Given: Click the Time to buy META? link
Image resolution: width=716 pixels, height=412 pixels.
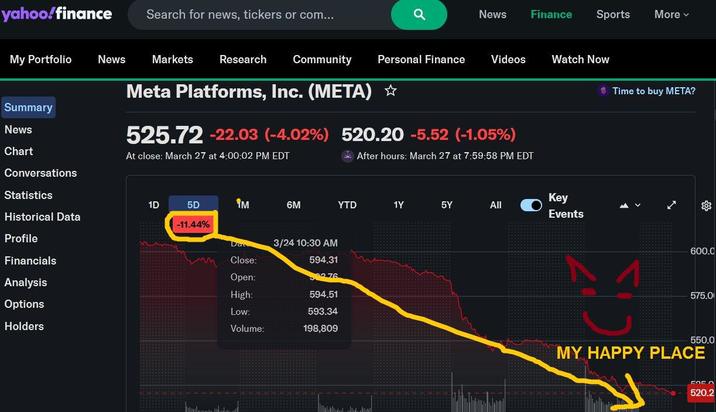Looking at the screenshot, I should (653, 91).
